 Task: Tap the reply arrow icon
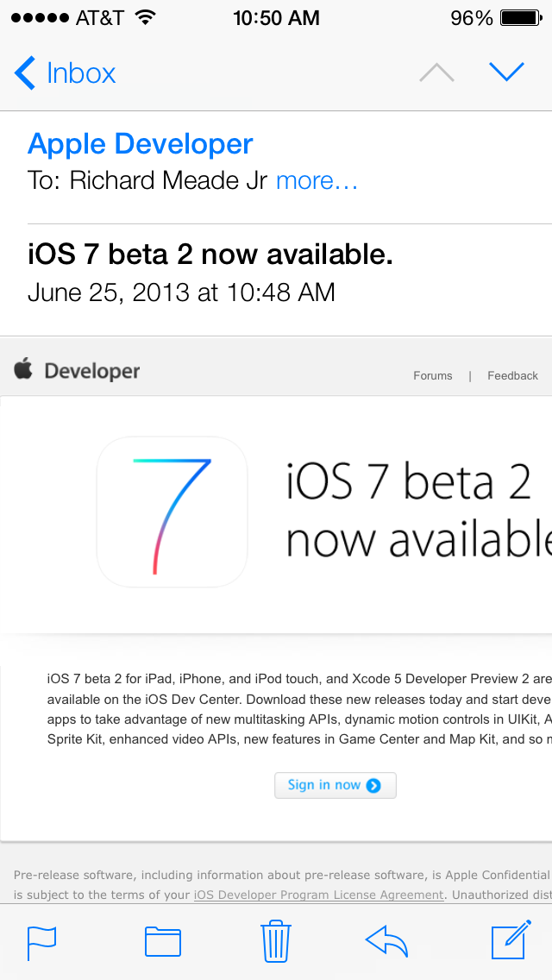(x=386, y=940)
